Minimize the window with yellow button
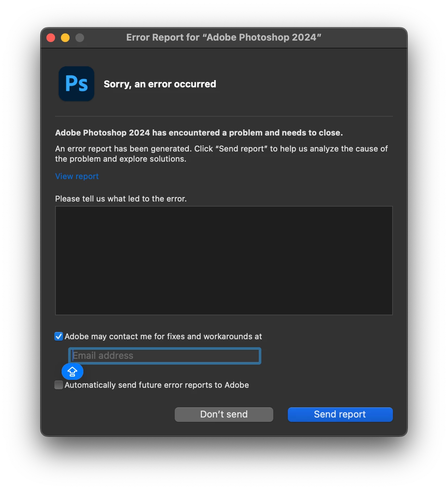This screenshot has width=448, height=490. click(65, 38)
